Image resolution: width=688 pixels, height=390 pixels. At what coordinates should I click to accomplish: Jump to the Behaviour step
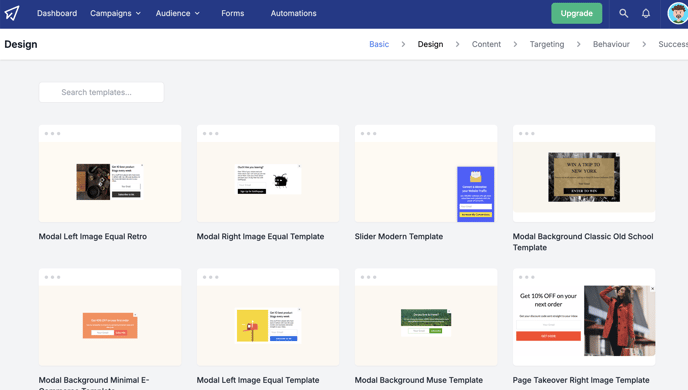pos(611,44)
